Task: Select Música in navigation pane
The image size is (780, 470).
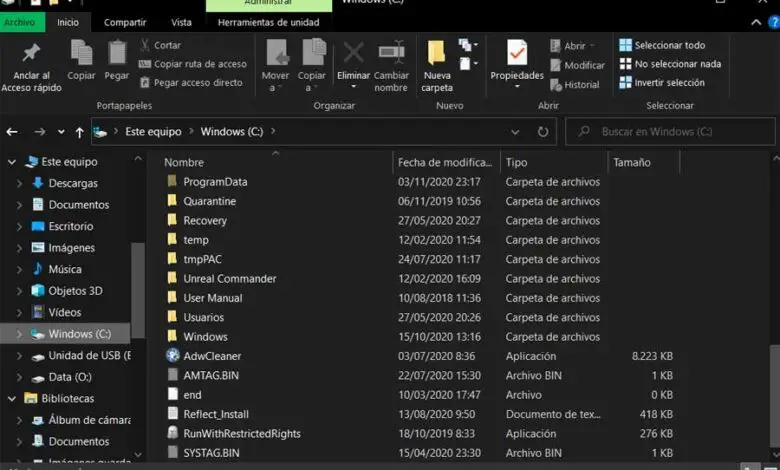Action: click(65, 270)
